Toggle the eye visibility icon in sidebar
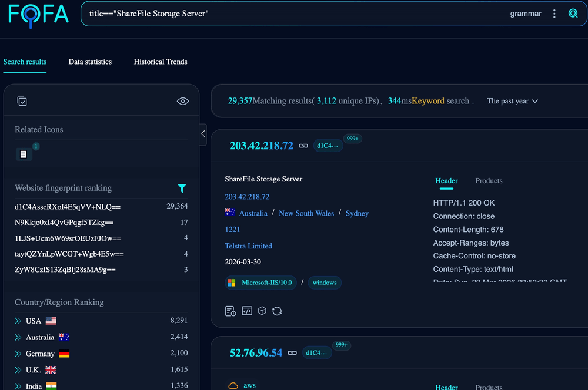This screenshot has width=588, height=390. pos(183,101)
